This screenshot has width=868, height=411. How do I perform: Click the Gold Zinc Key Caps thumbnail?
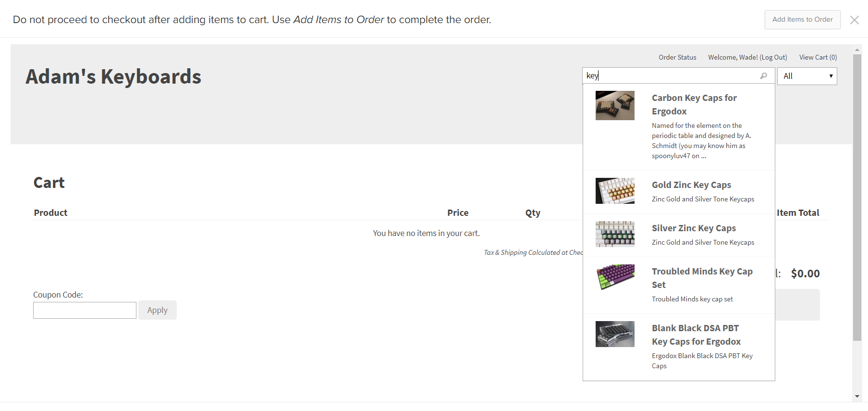point(615,190)
